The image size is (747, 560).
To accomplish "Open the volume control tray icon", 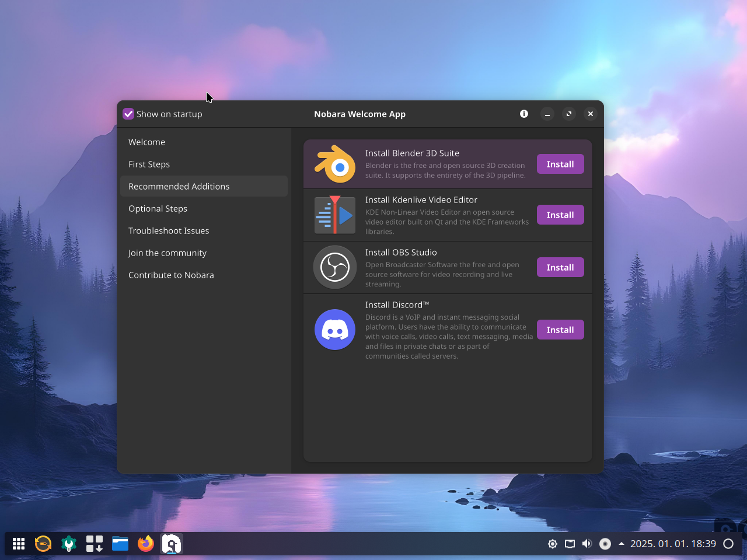I will 587,544.
